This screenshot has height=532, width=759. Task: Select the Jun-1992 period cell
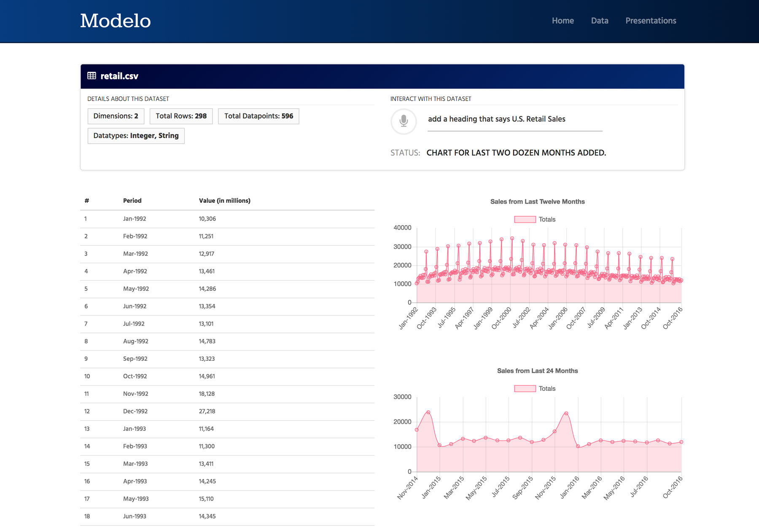(135, 306)
